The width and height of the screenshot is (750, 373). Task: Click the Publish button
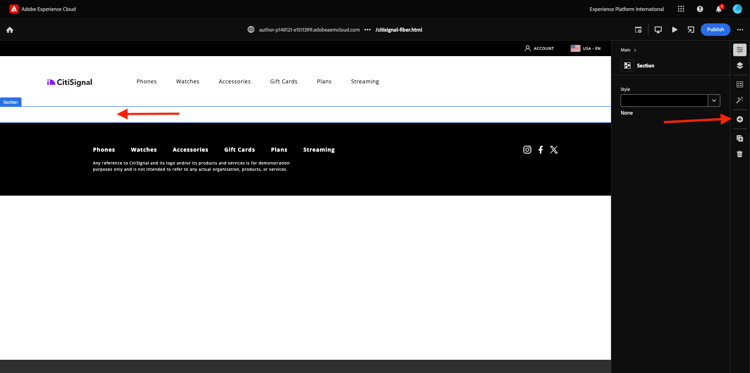[716, 30]
